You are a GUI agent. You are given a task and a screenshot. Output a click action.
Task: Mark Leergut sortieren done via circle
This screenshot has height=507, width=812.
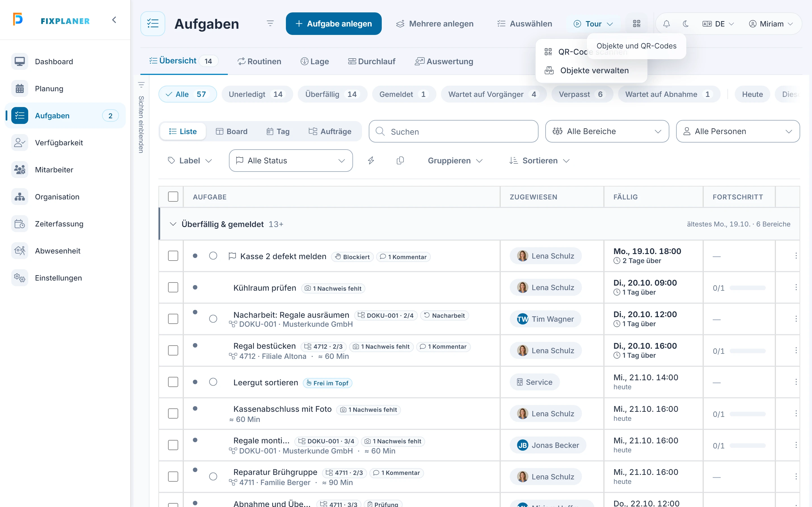point(213,382)
